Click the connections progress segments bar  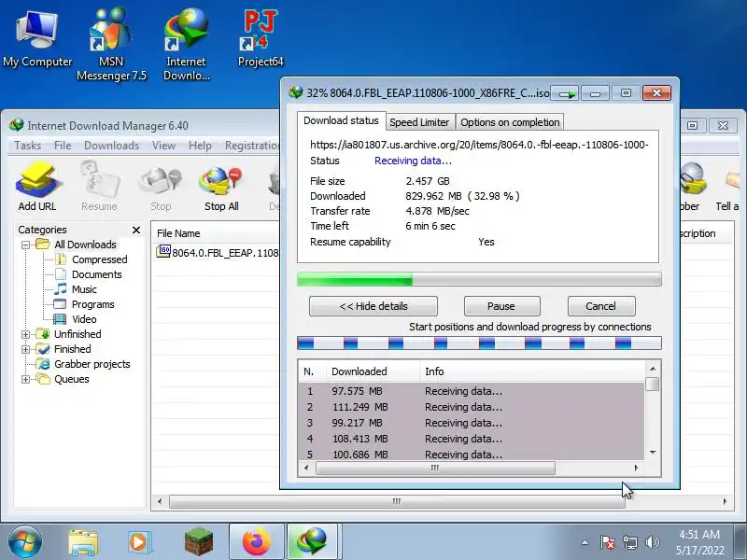pyautogui.click(x=479, y=343)
